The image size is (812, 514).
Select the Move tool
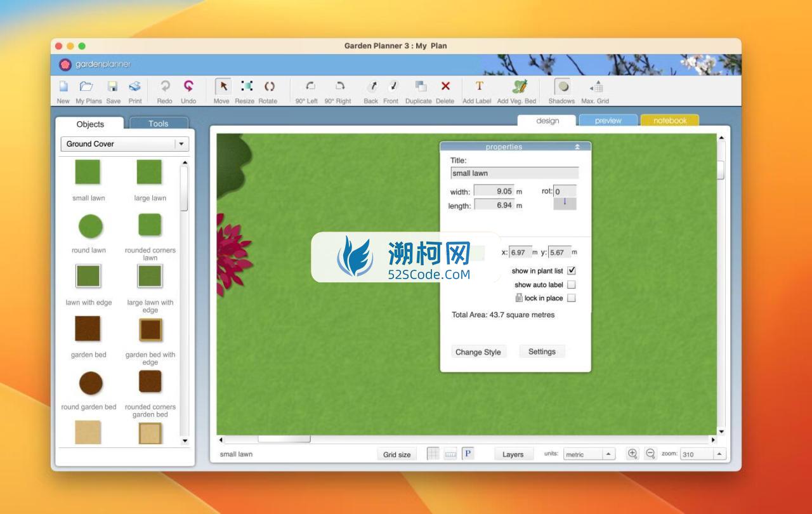(223, 86)
